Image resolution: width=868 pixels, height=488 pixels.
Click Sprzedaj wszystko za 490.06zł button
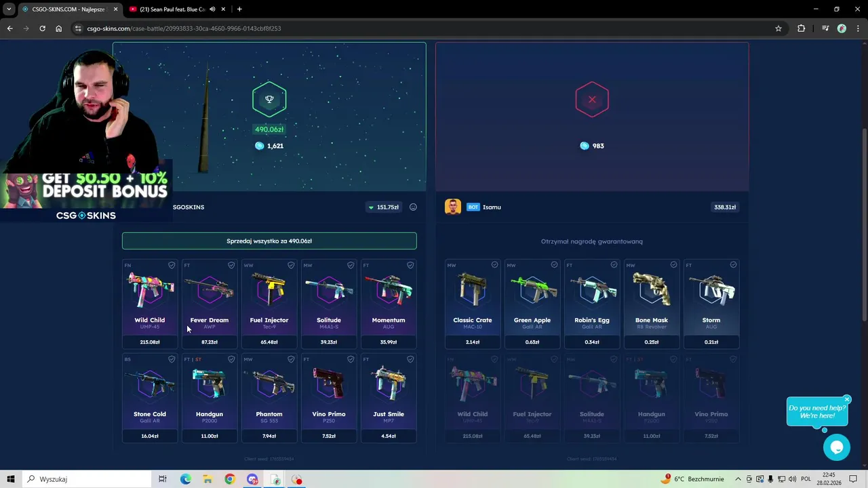point(269,241)
